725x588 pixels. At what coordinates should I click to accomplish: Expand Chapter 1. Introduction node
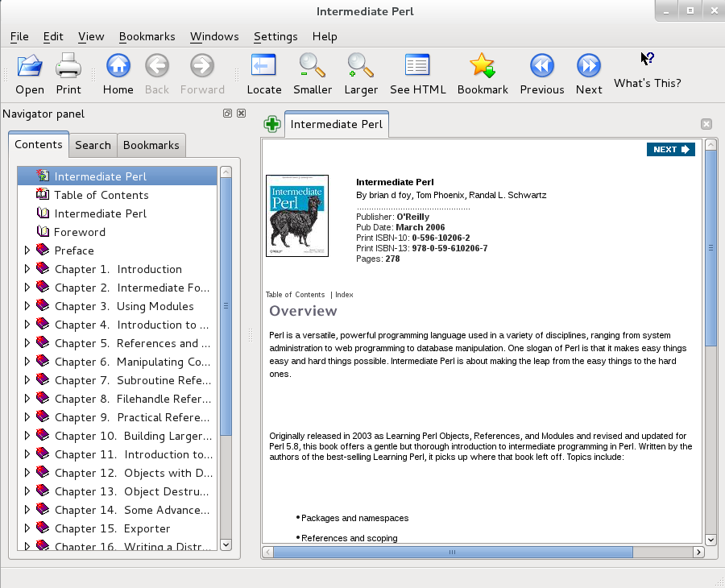(x=27, y=268)
